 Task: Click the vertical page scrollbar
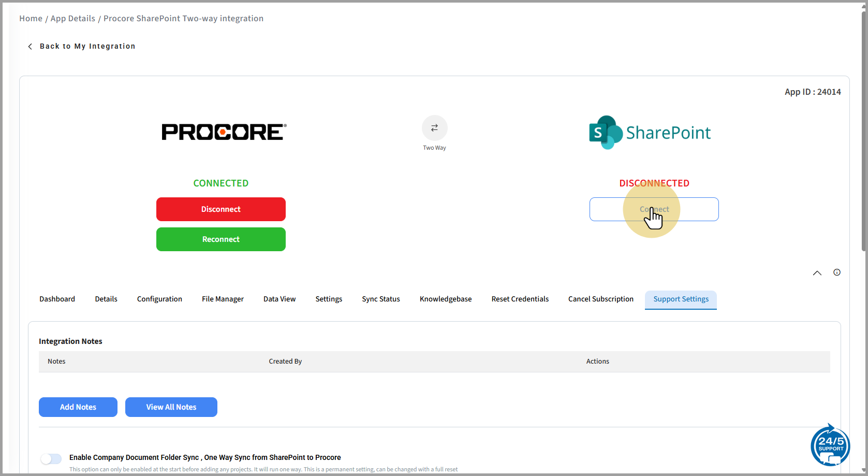pos(863,129)
